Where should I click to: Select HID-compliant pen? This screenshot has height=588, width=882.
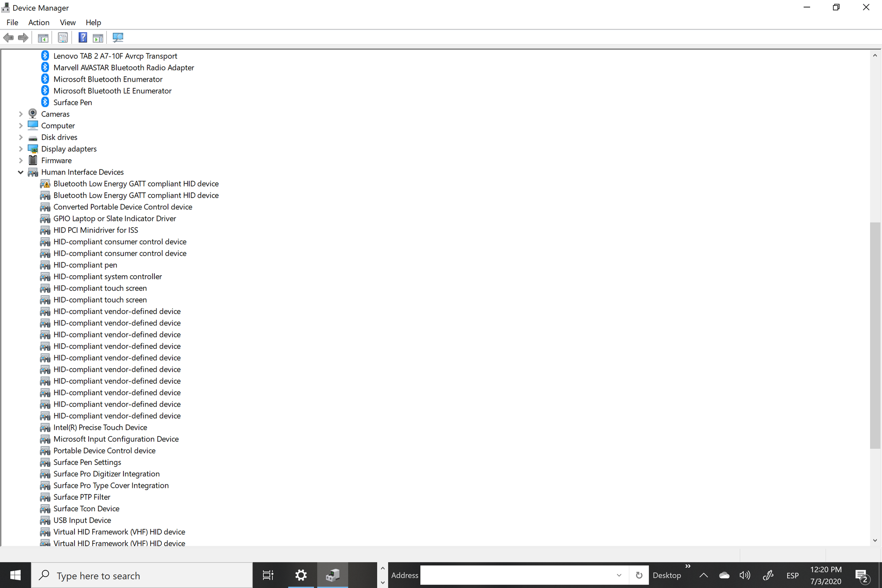(x=85, y=265)
